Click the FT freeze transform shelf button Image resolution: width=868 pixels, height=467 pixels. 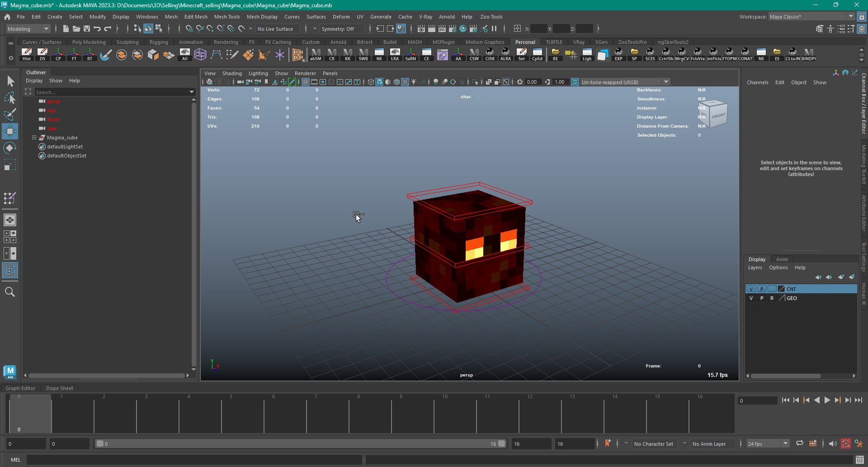(x=74, y=54)
